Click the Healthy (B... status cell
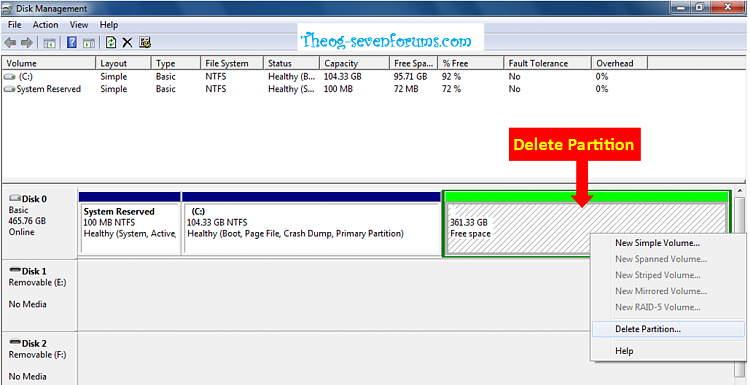The width and height of the screenshot is (750, 385). [291, 77]
